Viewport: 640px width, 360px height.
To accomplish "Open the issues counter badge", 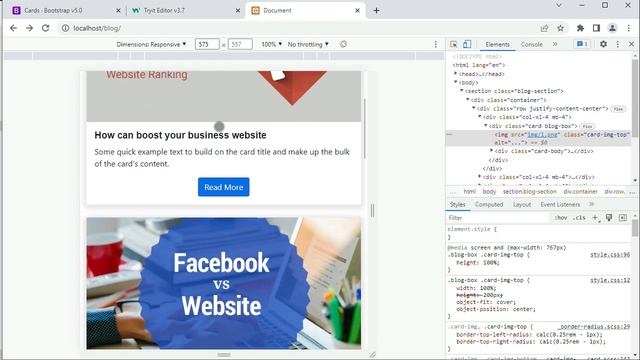I will pyautogui.click(x=582, y=44).
